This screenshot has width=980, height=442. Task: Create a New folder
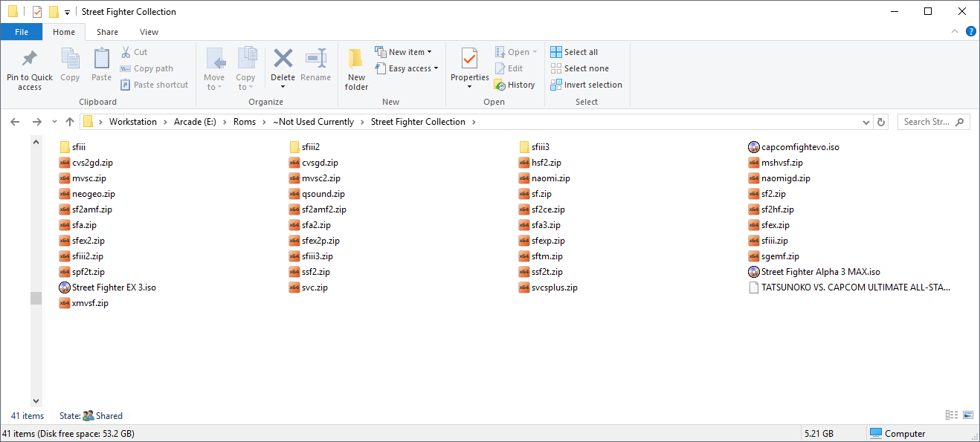[x=356, y=69]
